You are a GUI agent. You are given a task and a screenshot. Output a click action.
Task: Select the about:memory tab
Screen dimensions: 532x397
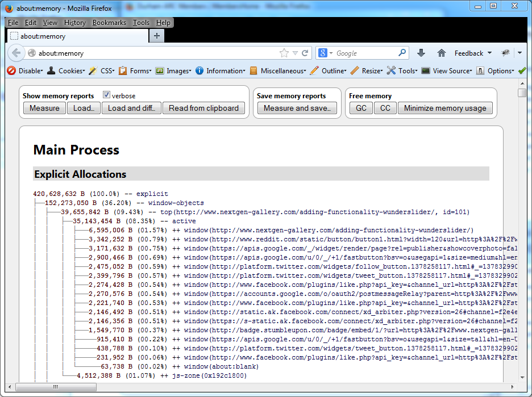coord(77,36)
